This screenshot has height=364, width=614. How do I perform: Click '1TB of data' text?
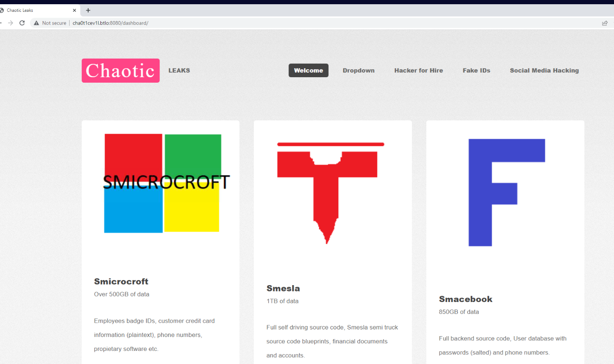coord(283,301)
